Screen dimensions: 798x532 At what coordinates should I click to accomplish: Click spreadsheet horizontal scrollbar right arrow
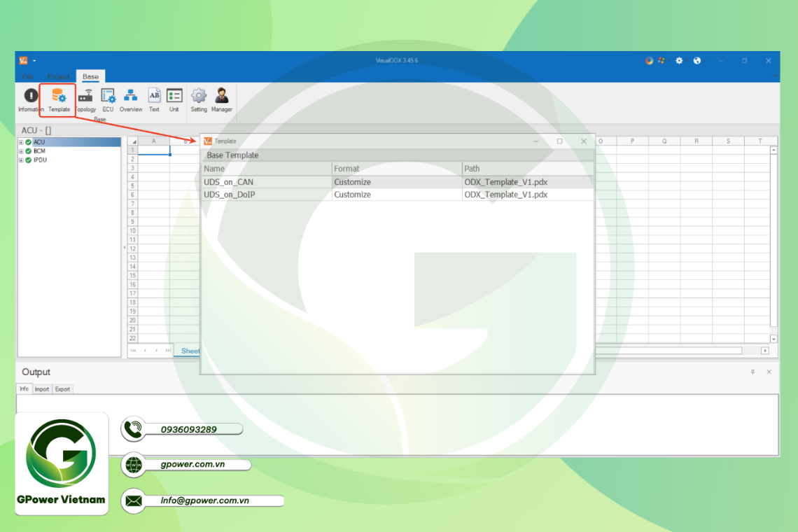(x=765, y=351)
